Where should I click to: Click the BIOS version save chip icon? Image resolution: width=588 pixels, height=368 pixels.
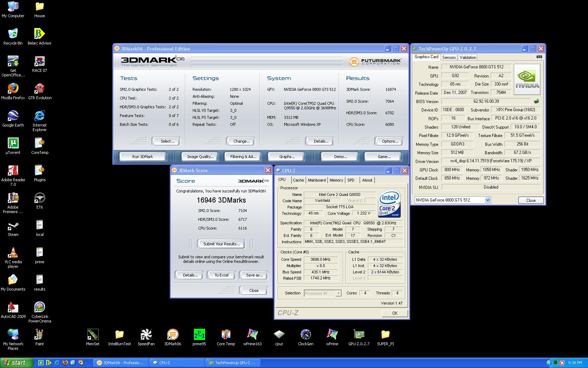[x=536, y=101]
